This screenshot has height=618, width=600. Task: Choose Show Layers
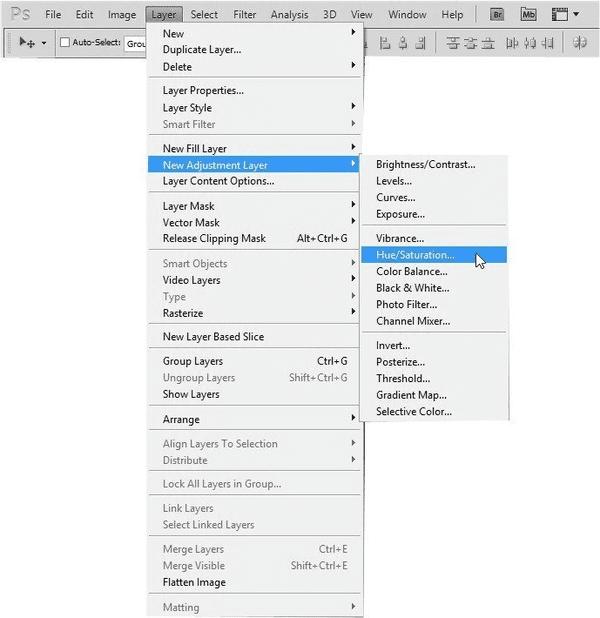tap(253, 394)
